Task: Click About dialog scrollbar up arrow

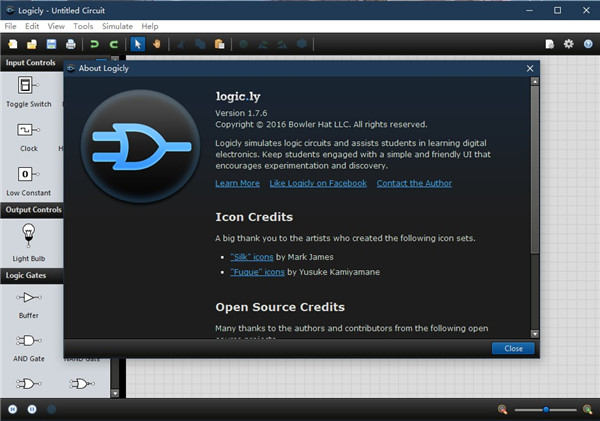Action: (535, 81)
